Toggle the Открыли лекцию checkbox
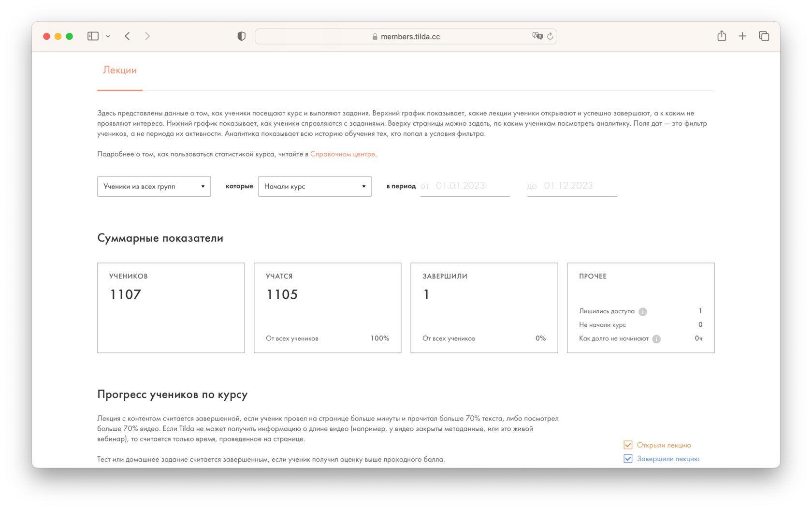The width and height of the screenshot is (812, 510). click(628, 445)
